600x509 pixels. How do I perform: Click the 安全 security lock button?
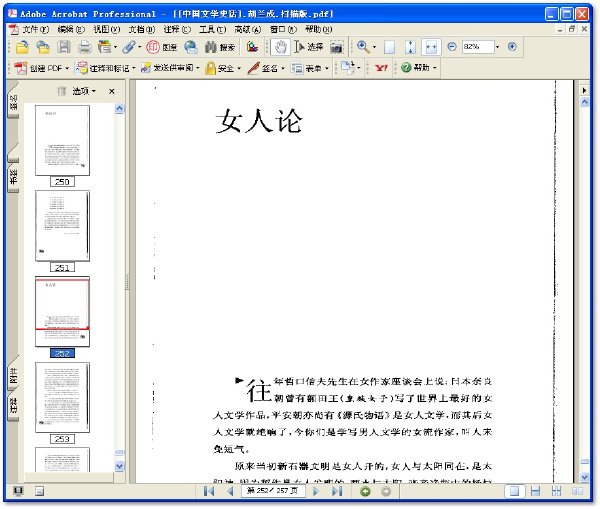(219, 68)
